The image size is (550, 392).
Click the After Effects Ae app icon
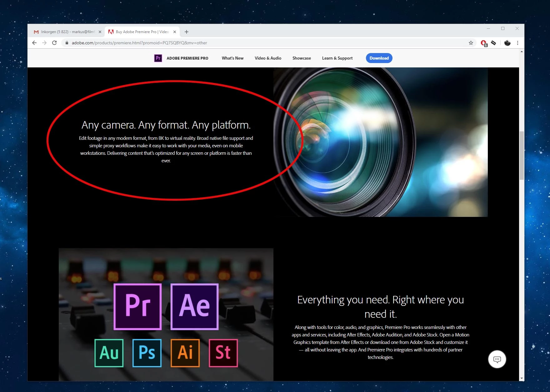pyautogui.click(x=194, y=306)
